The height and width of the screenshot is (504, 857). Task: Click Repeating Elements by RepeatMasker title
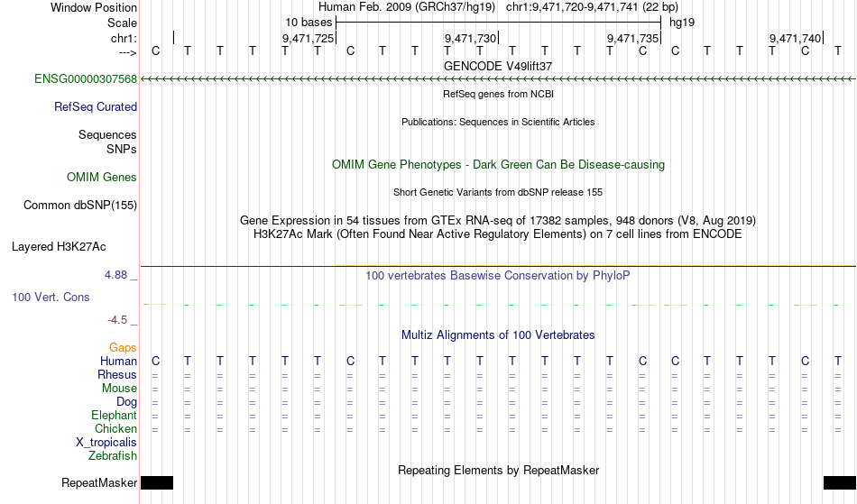[498, 471]
